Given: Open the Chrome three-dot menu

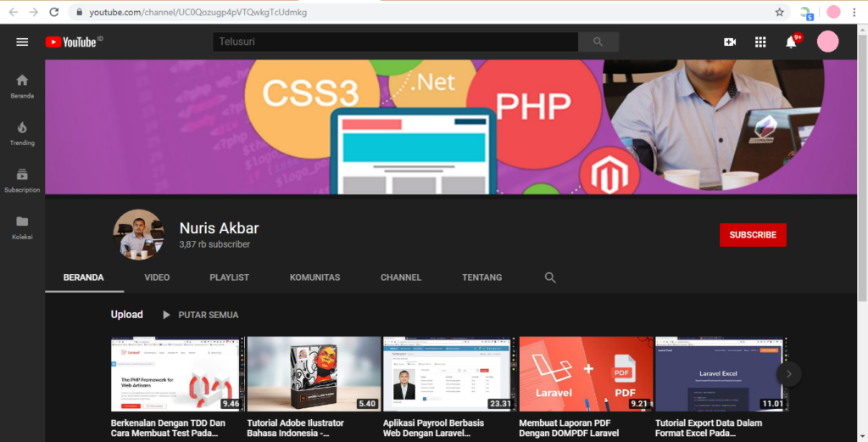Looking at the screenshot, I should click(x=854, y=12).
